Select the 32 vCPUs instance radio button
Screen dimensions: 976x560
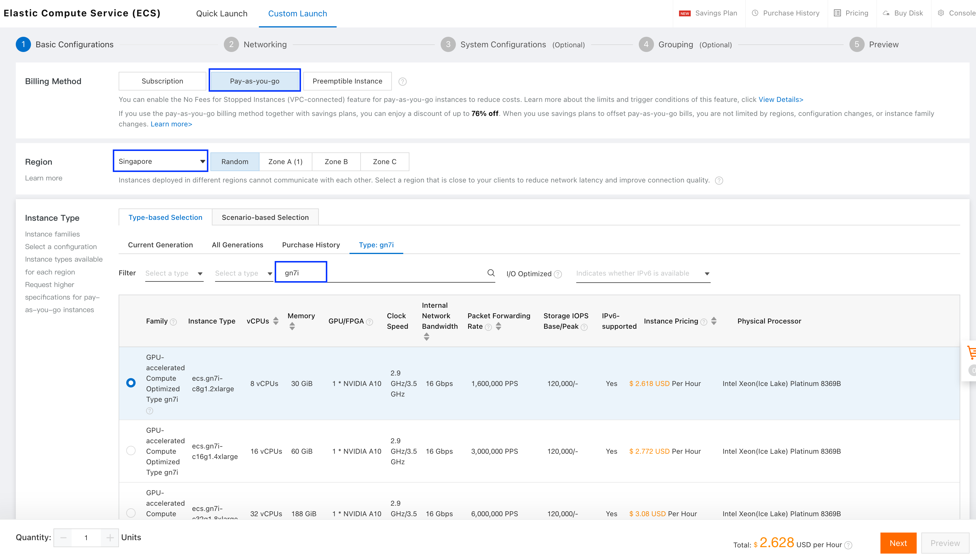point(131,513)
